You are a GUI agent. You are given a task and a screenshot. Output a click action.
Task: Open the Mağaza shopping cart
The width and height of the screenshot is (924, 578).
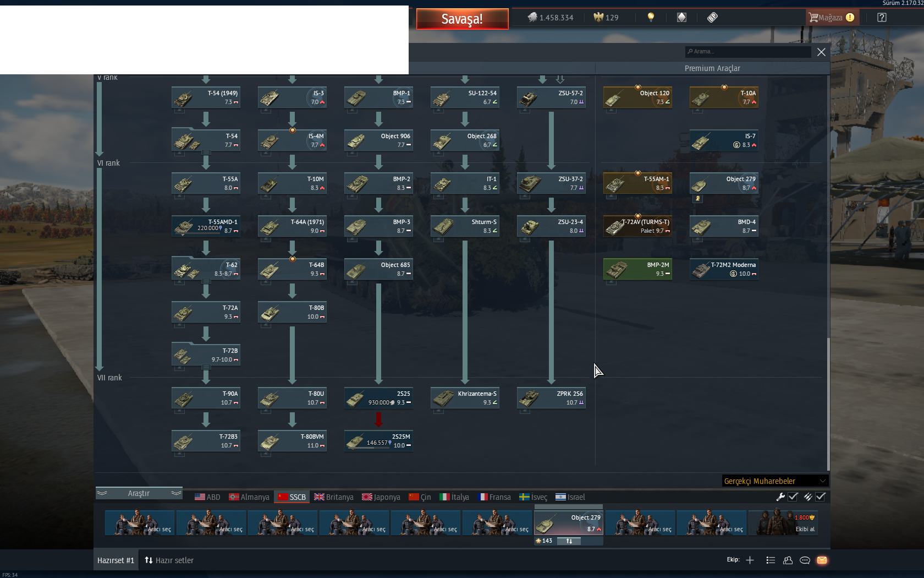coord(831,18)
